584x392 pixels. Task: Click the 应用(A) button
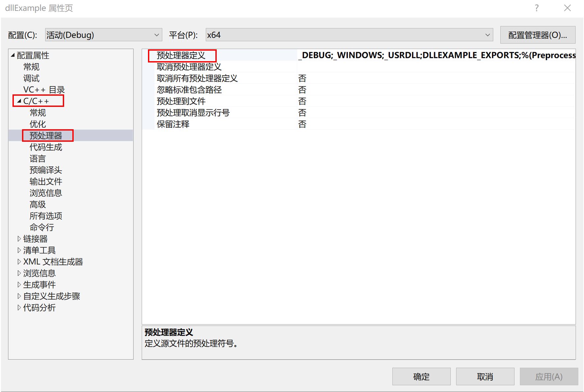coord(549,377)
